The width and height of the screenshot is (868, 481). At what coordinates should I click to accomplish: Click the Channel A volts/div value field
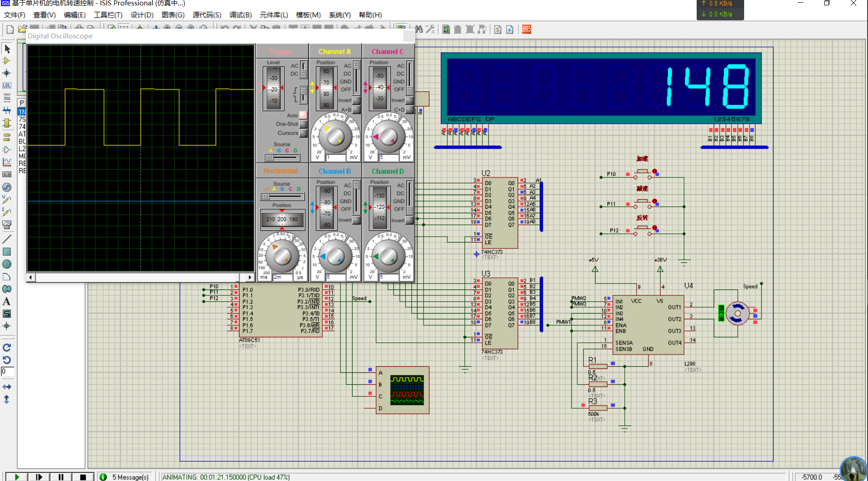click(336, 157)
